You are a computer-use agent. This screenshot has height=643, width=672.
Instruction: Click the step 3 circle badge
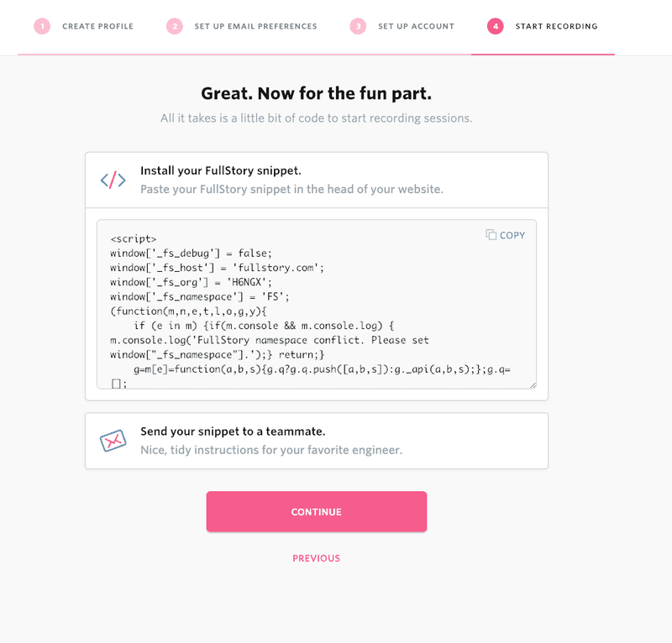358,26
